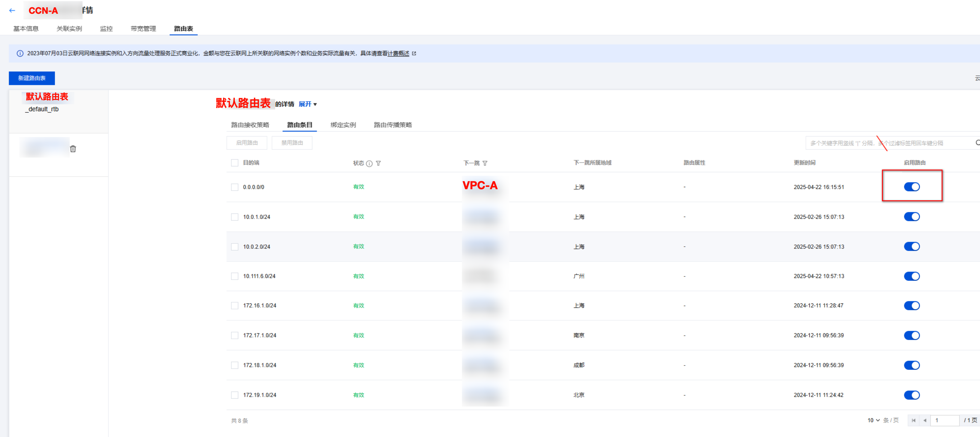The height and width of the screenshot is (437, 980).
Task: Switch to 关联实例 tab
Action: 69,29
